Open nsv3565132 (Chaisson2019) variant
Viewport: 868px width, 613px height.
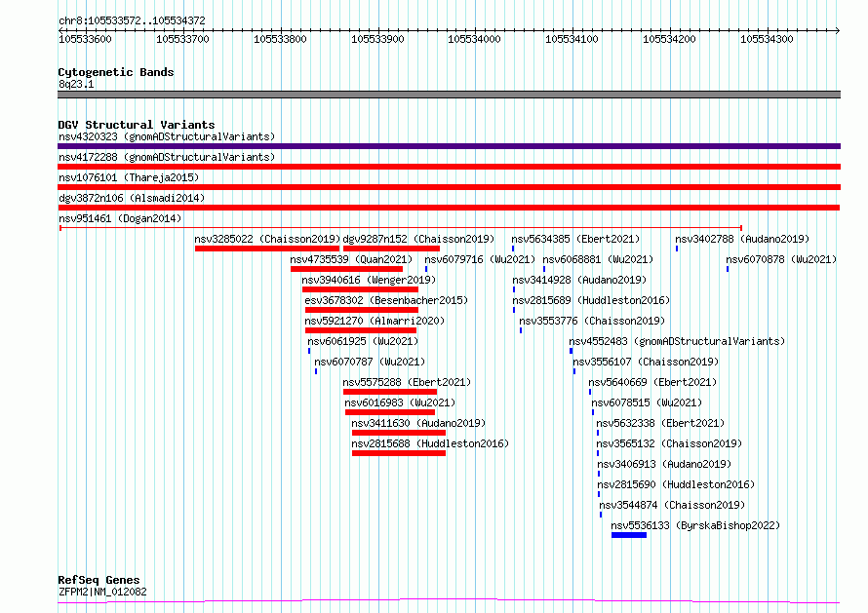pos(669,443)
